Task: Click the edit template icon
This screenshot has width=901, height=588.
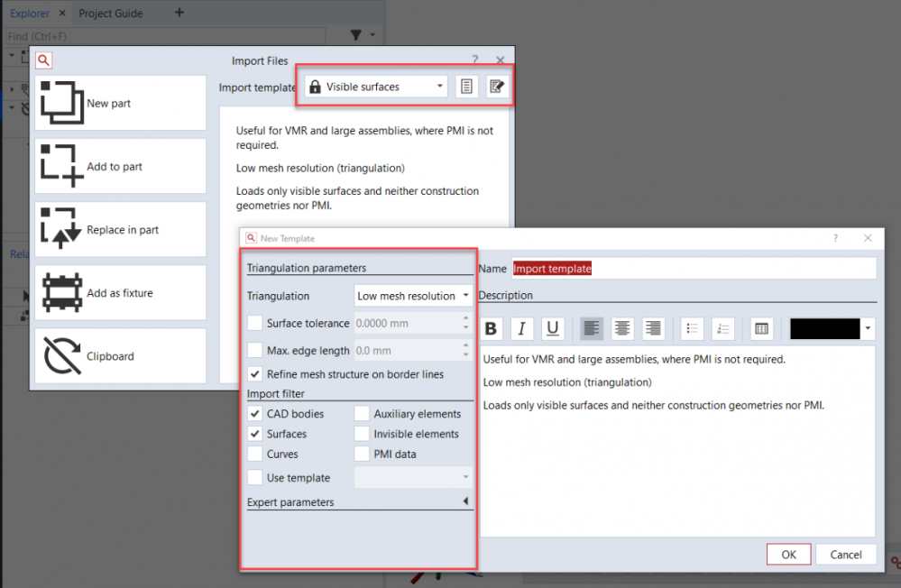Action: click(496, 87)
